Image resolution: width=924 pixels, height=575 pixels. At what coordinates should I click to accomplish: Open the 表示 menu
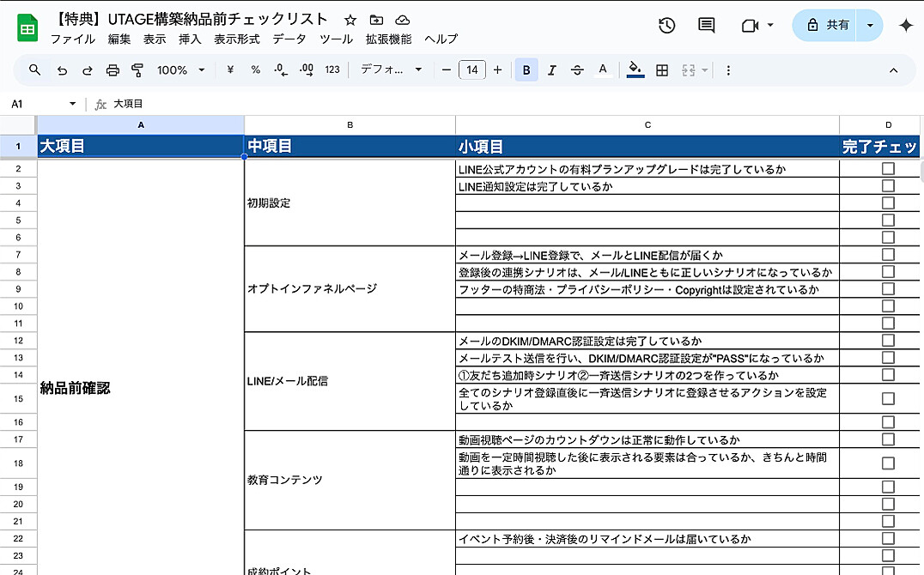pyautogui.click(x=155, y=39)
